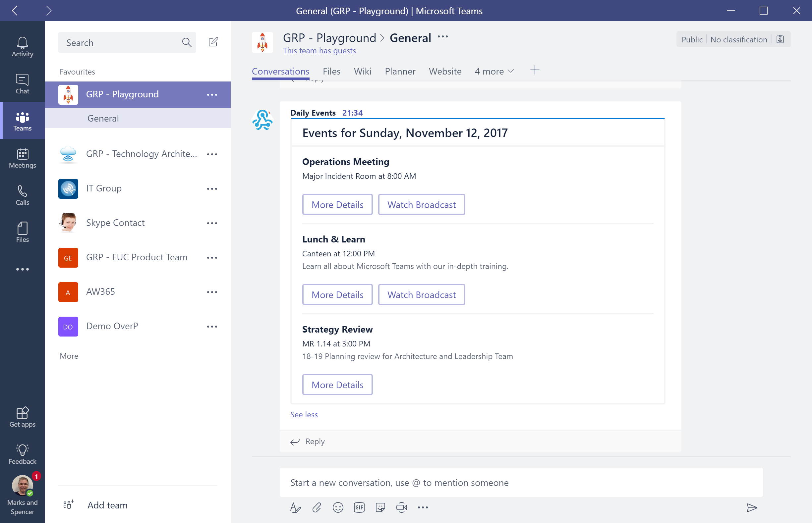The width and height of the screenshot is (812, 523).
Task: Open the Activity bell icon
Action: click(23, 46)
